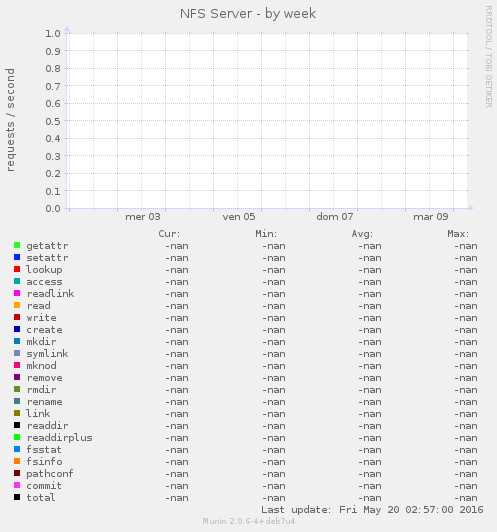497x532 pixels.
Task: Select the y-axis value 0.8
Action: (x=53, y=69)
